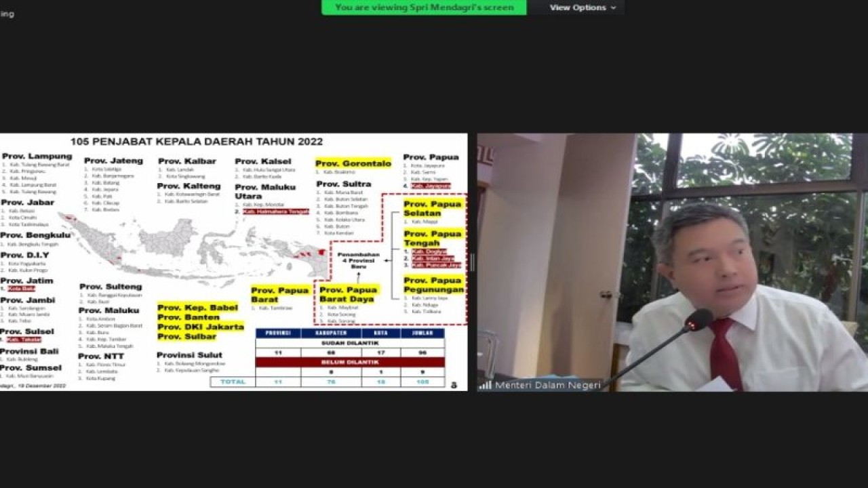Image resolution: width=868 pixels, height=488 pixels.
Task: Click the chevron arrow beside View Options
Action: point(613,8)
